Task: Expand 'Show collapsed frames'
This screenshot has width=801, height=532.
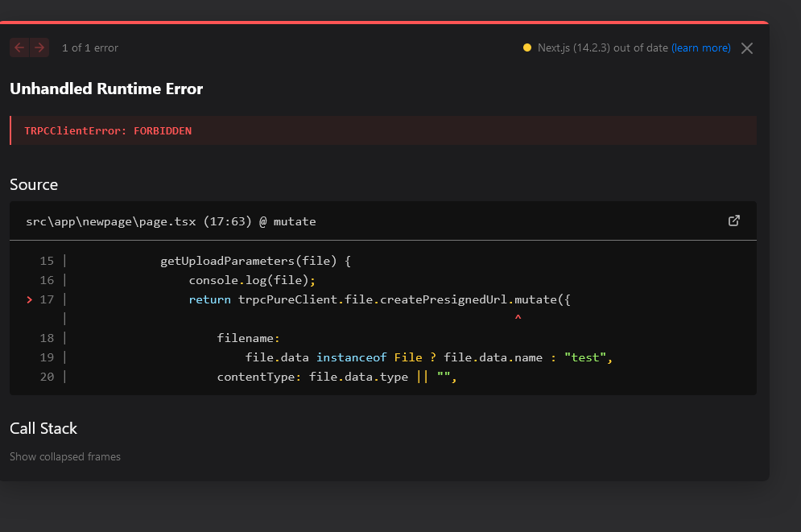Action: pos(65,456)
